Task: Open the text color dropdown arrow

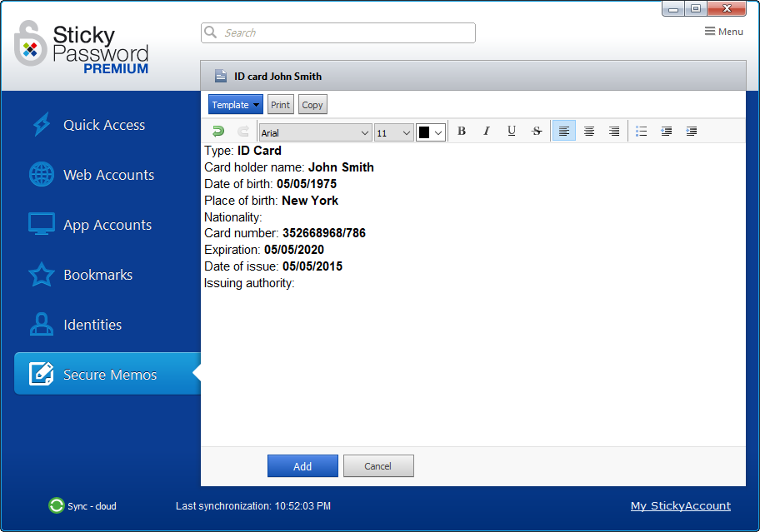Action: 438,132
